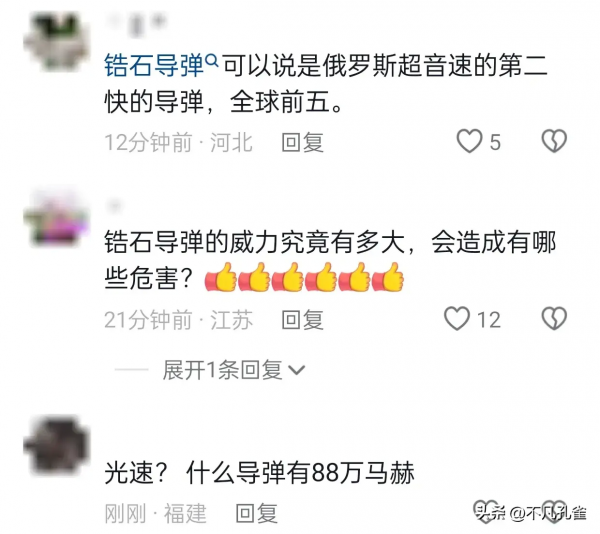Tap the first commenter's blurred username
Screen dimensions: 600x534
(136, 24)
